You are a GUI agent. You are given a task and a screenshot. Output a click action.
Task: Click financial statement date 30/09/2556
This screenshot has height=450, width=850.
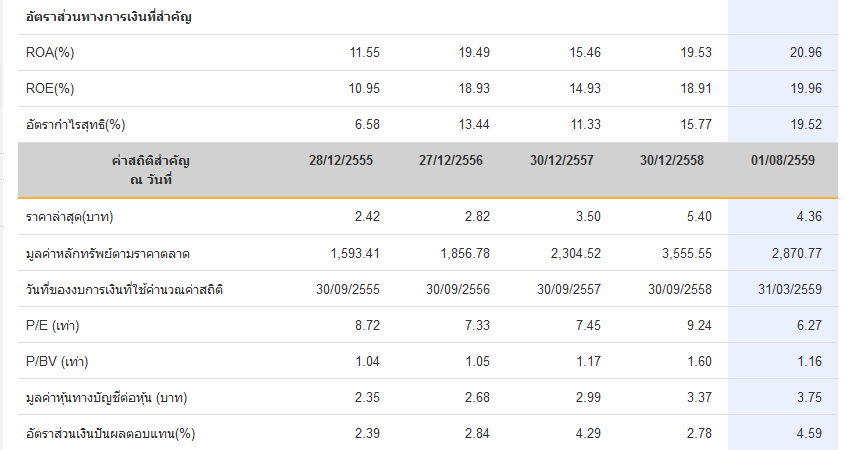458,290
